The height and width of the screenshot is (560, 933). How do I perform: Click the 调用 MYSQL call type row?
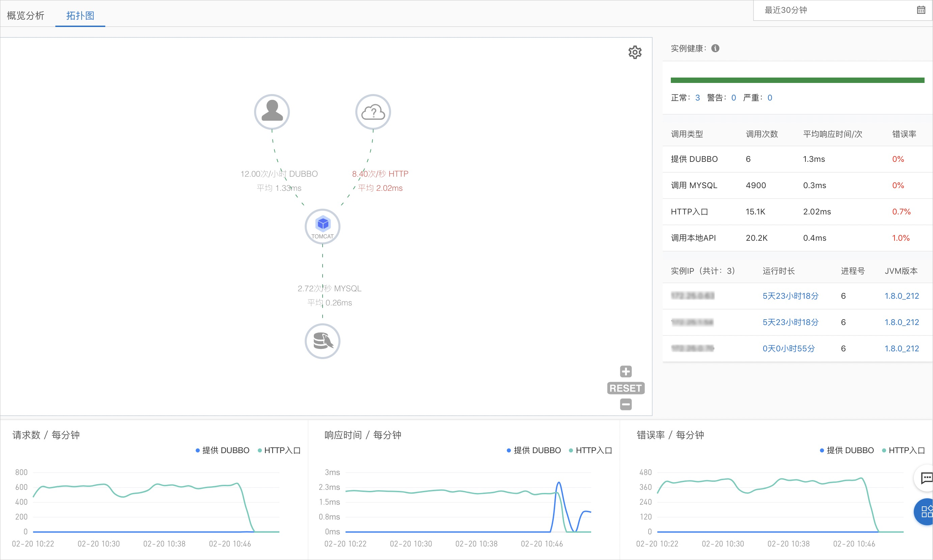[x=797, y=185]
